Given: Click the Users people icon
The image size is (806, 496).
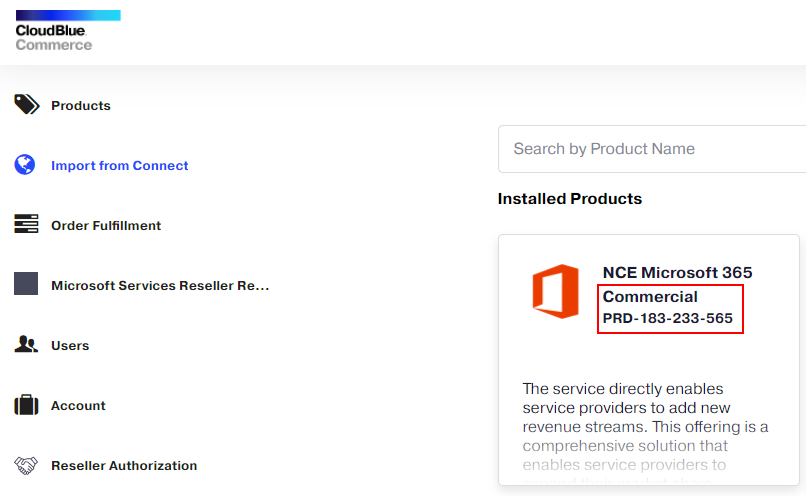Looking at the screenshot, I should point(26,345).
